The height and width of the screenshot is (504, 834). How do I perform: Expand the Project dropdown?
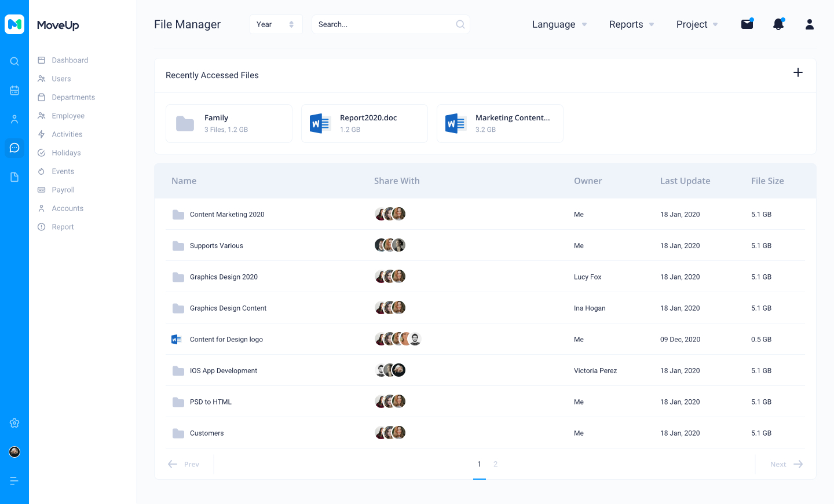coord(697,24)
